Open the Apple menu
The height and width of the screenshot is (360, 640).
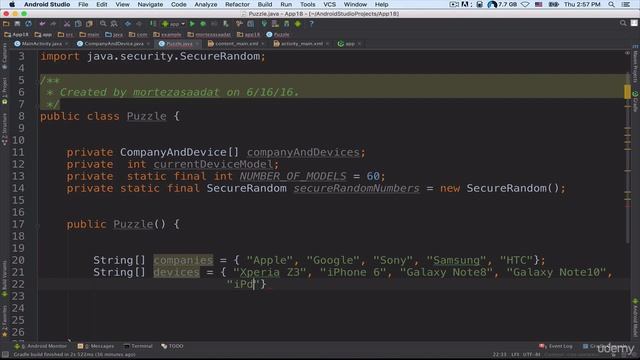click(x=12, y=4)
